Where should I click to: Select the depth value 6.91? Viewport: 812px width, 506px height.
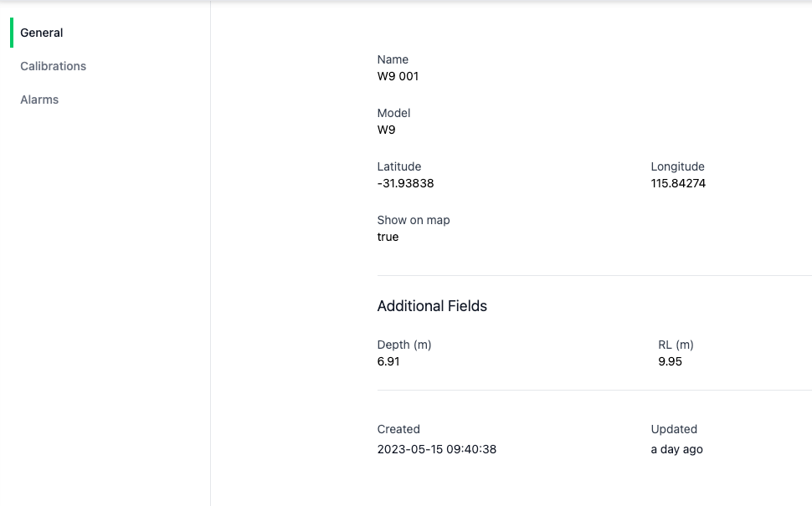388,361
